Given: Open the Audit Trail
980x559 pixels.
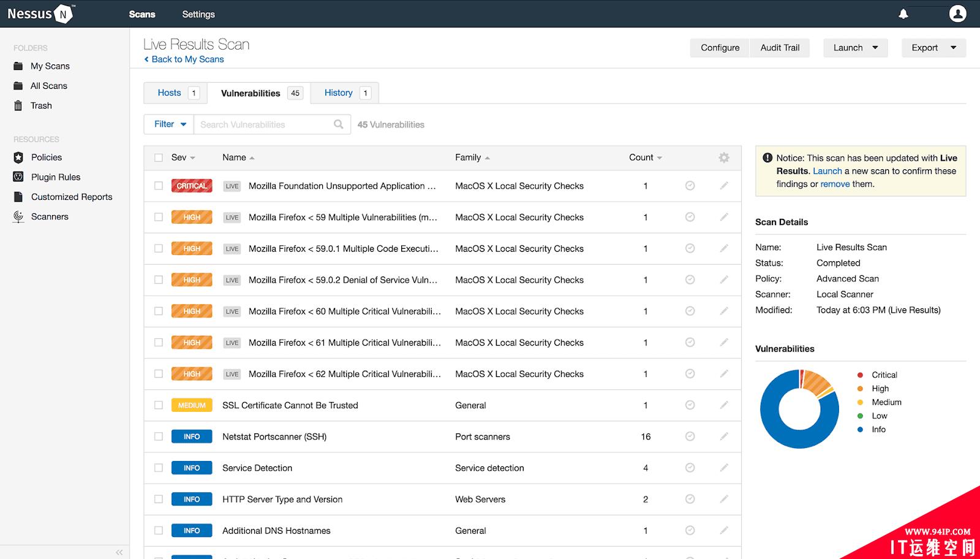Looking at the screenshot, I should coord(780,48).
